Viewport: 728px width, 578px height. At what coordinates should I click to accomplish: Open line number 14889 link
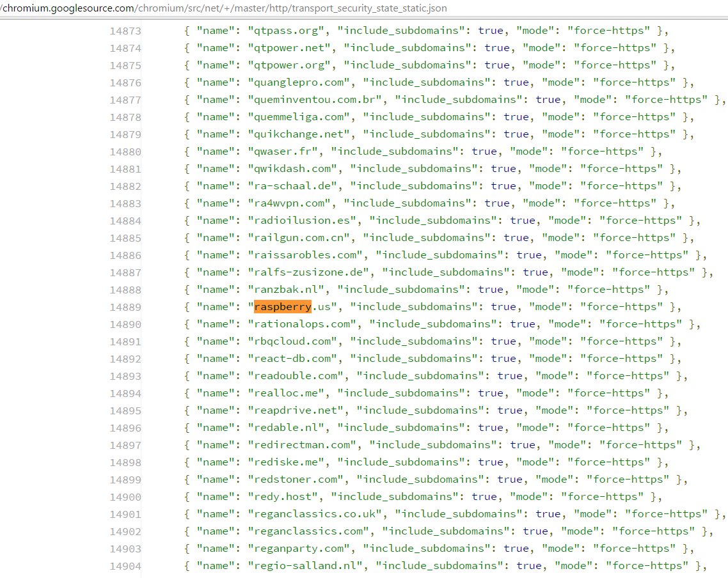(x=125, y=307)
